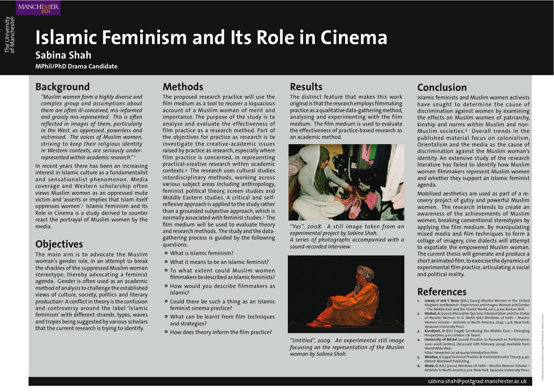The height and width of the screenshot is (392, 554).
Task: Click the "Kandiyoti, D" reference entry
Action: (473, 333)
